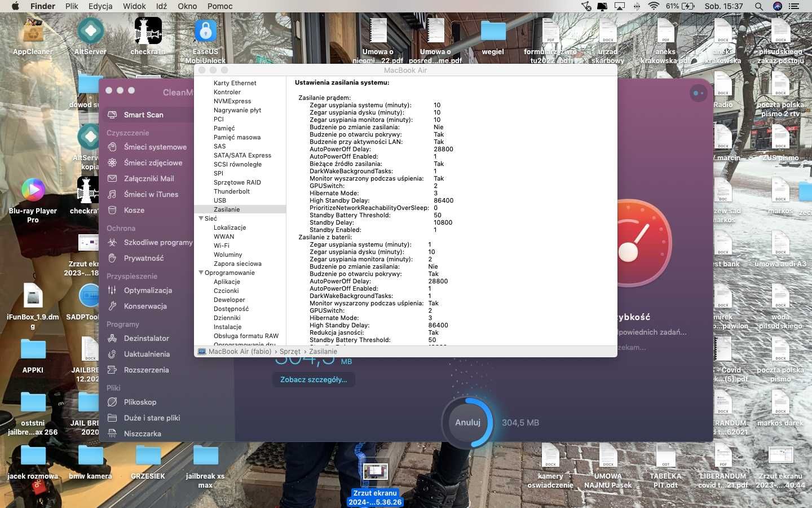The width and height of the screenshot is (812, 508).
Task: Select the selected Zrzut ekranu 2024 thumbnail
Action: coord(375,471)
